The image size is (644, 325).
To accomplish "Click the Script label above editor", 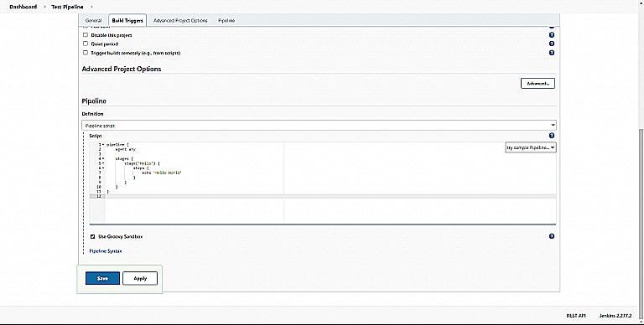I will pyautogui.click(x=96, y=136).
